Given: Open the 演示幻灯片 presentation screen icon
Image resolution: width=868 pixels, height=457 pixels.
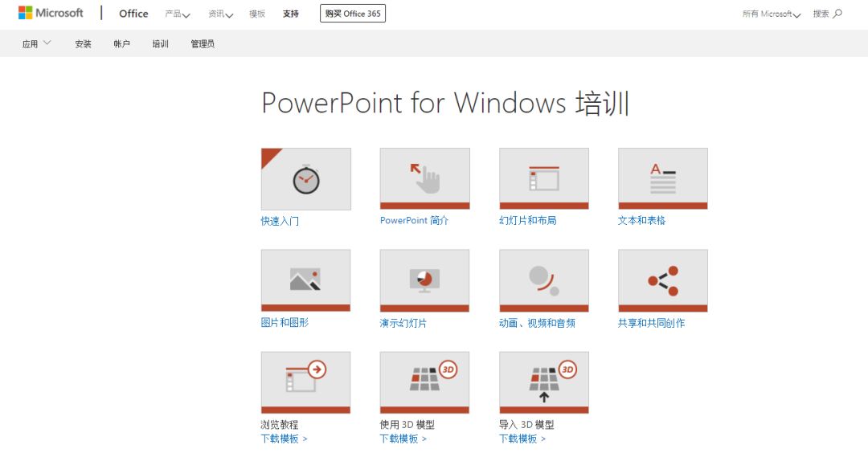Looking at the screenshot, I should click(x=424, y=280).
